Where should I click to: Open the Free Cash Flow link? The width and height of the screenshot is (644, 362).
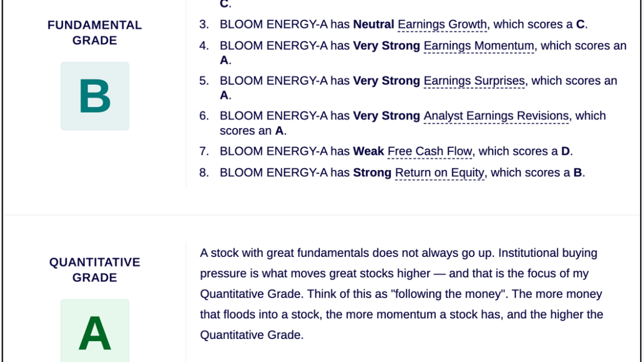[429, 151]
